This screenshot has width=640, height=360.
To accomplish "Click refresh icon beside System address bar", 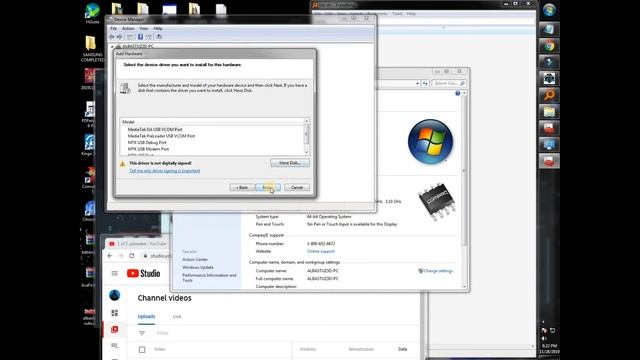I will pyautogui.click(x=425, y=83).
